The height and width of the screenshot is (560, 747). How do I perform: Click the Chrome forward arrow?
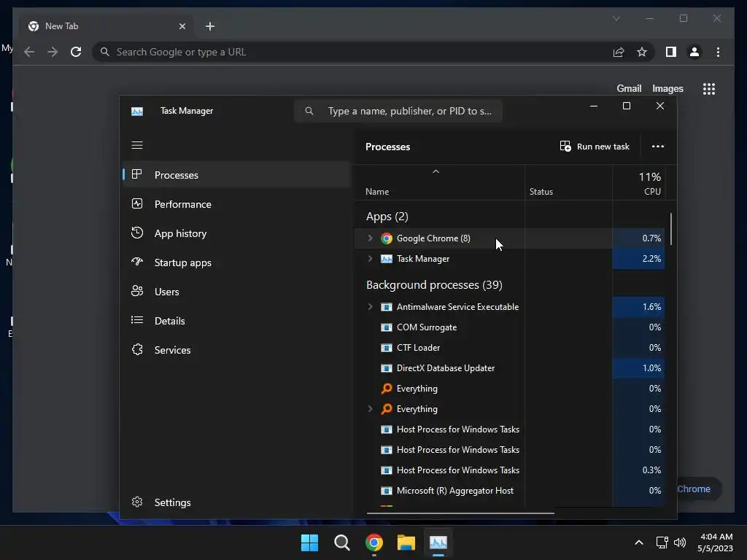tap(53, 52)
